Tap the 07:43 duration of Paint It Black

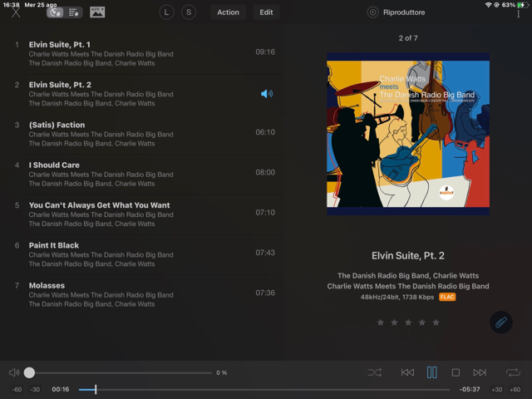tap(265, 253)
